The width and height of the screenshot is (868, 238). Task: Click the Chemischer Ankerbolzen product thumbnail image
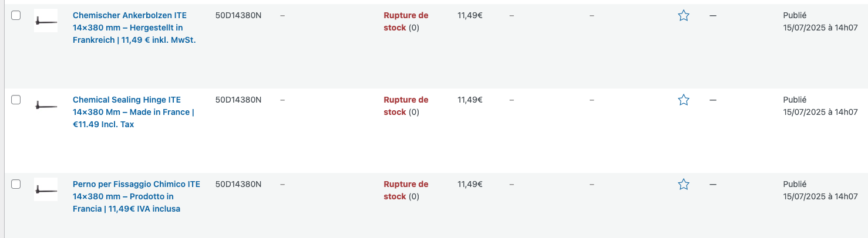click(46, 21)
